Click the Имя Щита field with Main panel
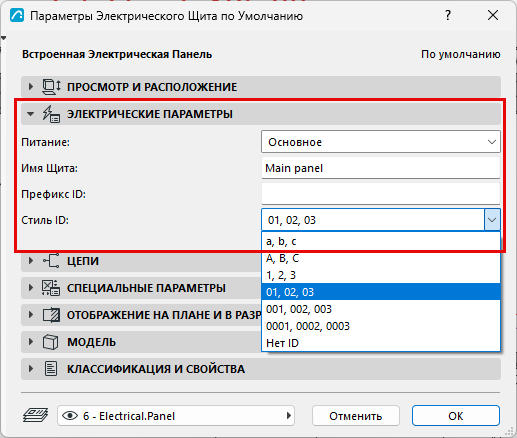Screen dimensions: 517x438 tap(381, 168)
